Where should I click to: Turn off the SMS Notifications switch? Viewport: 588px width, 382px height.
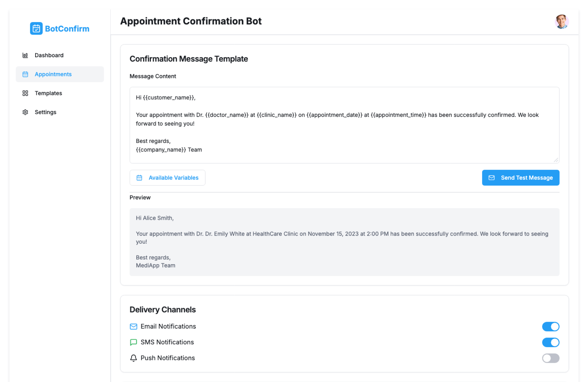click(x=550, y=342)
